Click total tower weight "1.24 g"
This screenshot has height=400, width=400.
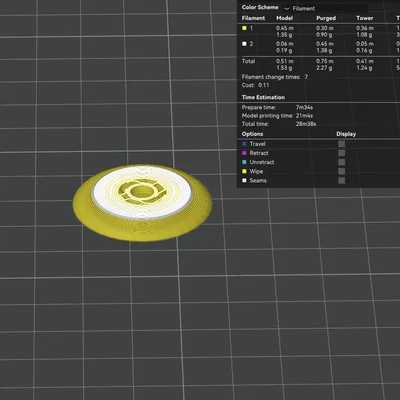pyautogui.click(x=364, y=68)
